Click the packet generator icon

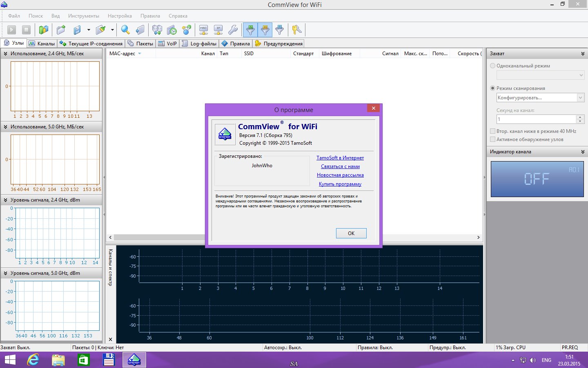157,30
